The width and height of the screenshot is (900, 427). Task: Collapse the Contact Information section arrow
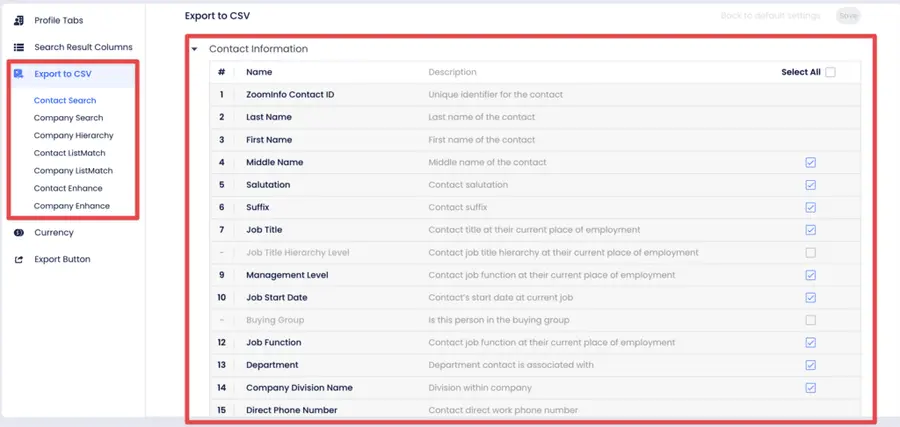pos(195,49)
